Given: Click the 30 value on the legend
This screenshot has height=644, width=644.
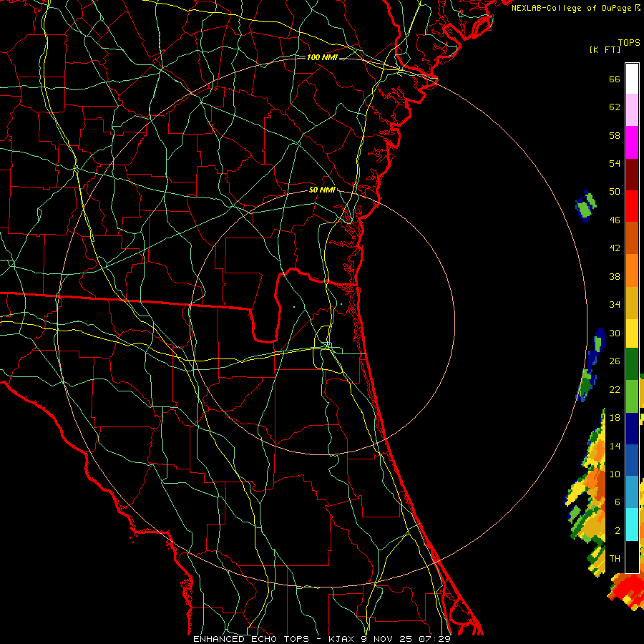Looking at the screenshot, I should pyautogui.click(x=615, y=333).
